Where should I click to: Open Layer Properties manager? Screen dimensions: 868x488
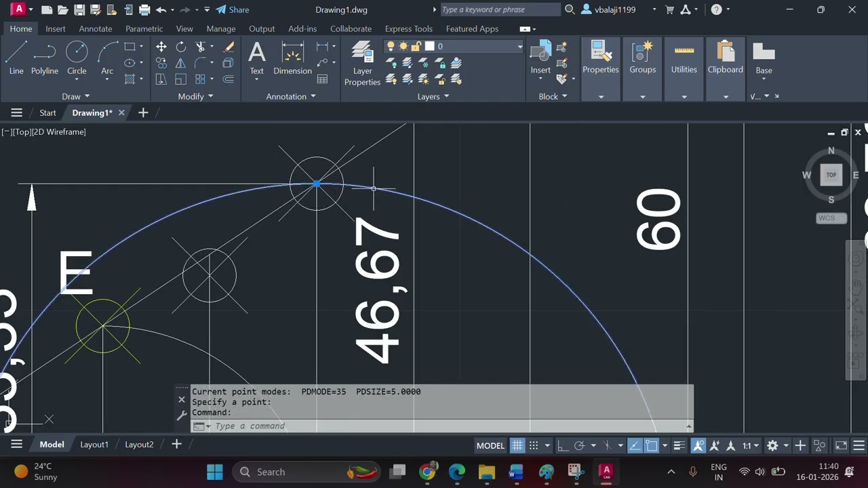click(362, 63)
